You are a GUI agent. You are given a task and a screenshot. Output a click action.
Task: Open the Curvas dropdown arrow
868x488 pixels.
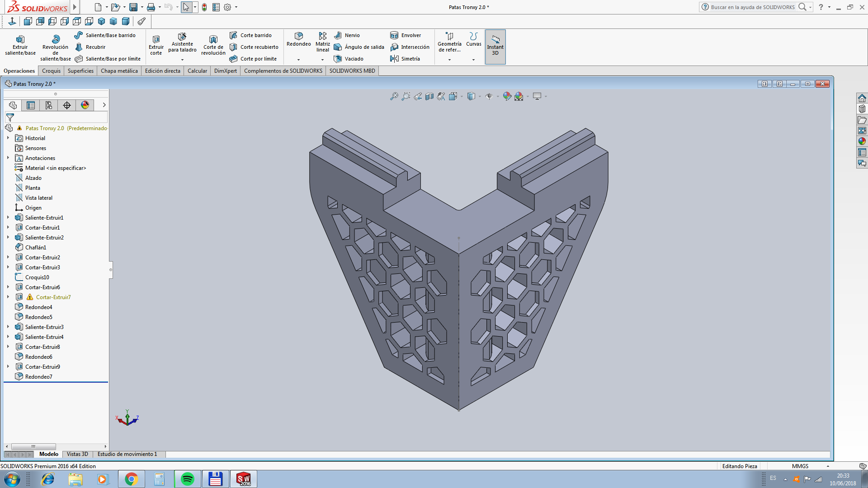coord(473,60)
